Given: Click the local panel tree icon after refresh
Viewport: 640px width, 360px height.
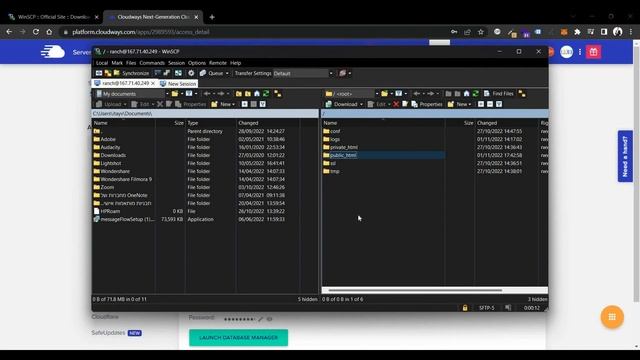Looking at the screenshot, I should [x=278, y=94].
